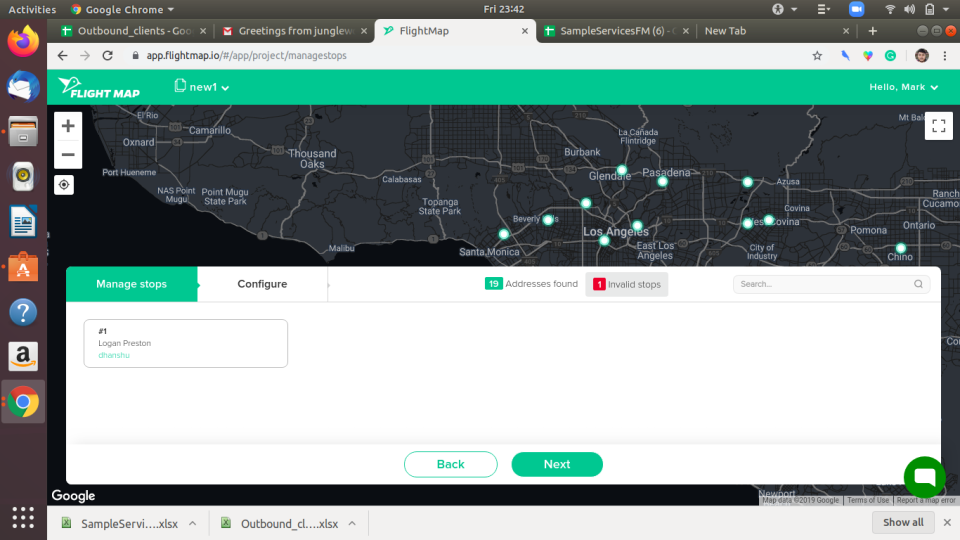Open Help from the dock
This screenshot has width=960, height=540.
click(23, 312)
